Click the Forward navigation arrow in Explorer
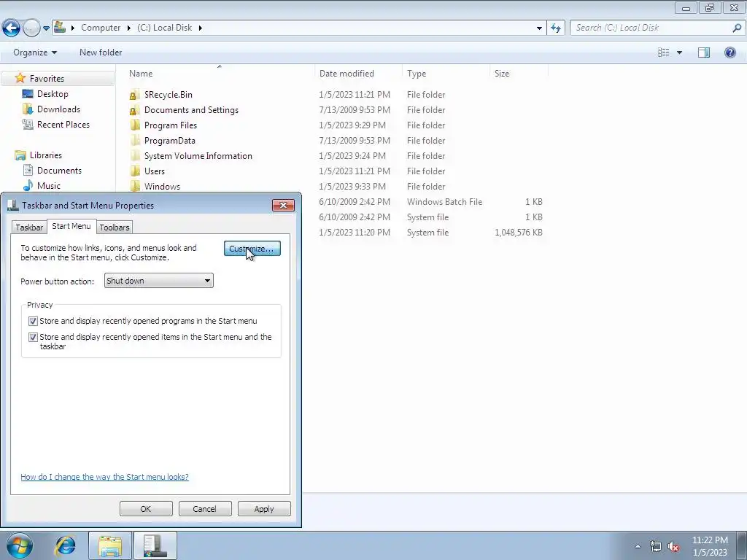Screen dimensions: 747x560 pyautogui.click(x=31, y=28)
